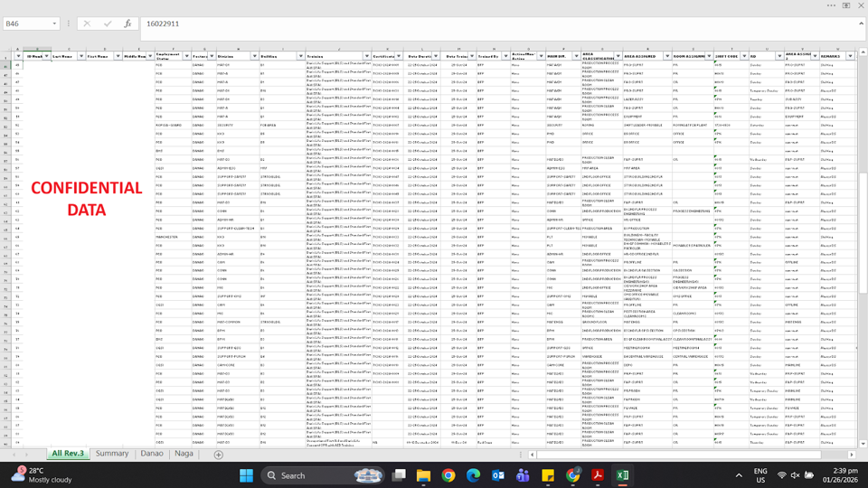Click the Cancel (X) formula bar icon
The width and height of the screenshot is (868, 488).
(x=87, y=23)
